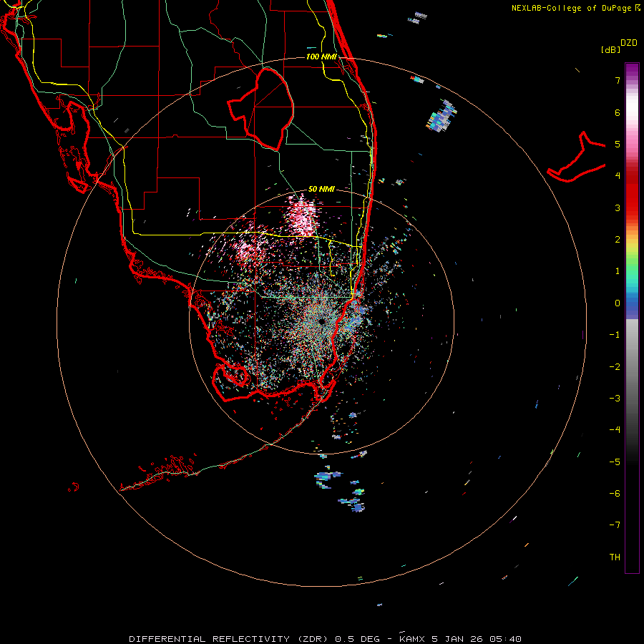
Task: Click the KAMX radar site center dot
Action: [321, 321]
